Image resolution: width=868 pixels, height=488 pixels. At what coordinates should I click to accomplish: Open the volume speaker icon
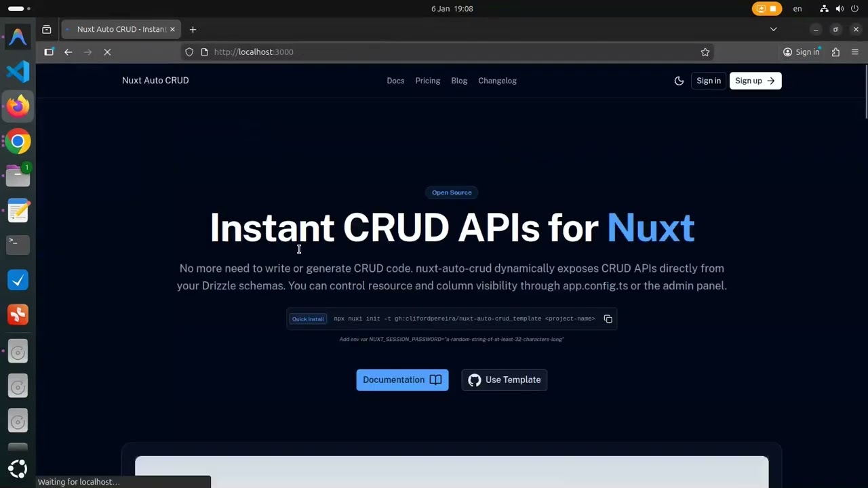pyautogui.click(x=840, y=9)
